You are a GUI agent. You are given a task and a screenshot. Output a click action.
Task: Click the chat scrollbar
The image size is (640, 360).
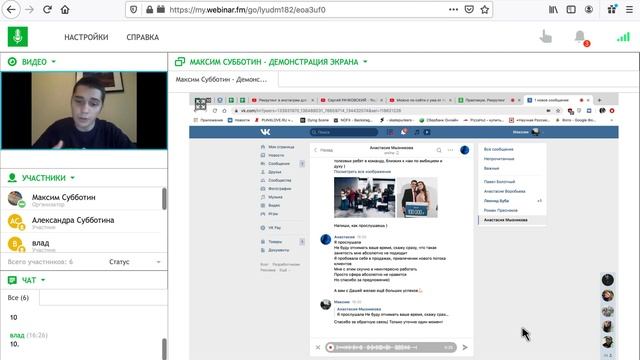click(164, 349)
